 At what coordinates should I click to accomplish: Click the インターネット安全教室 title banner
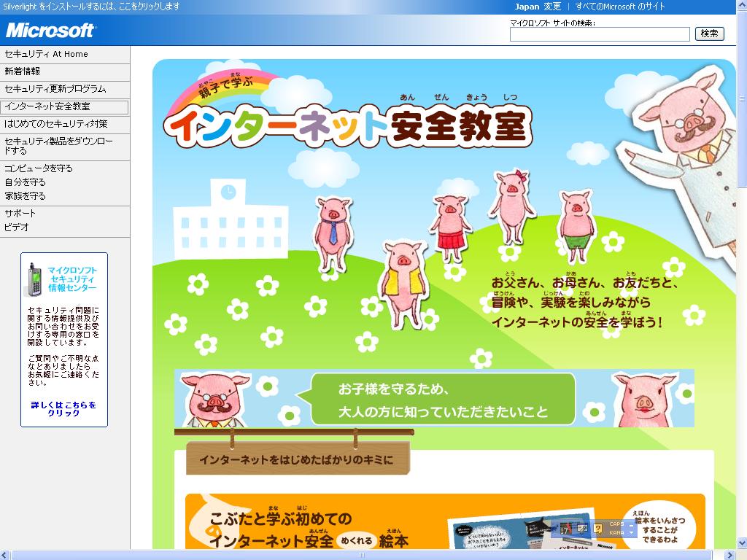[x=348, y=125]
